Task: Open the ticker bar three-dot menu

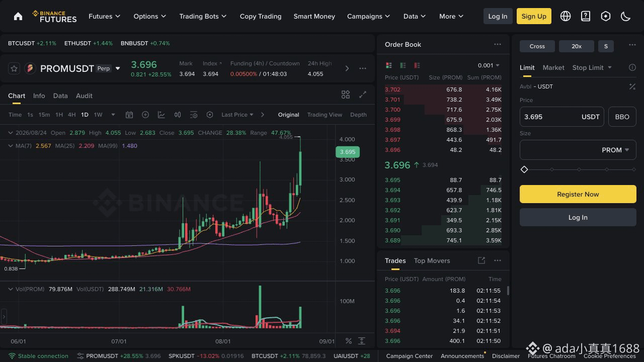Action: click(x=363, y=68)
